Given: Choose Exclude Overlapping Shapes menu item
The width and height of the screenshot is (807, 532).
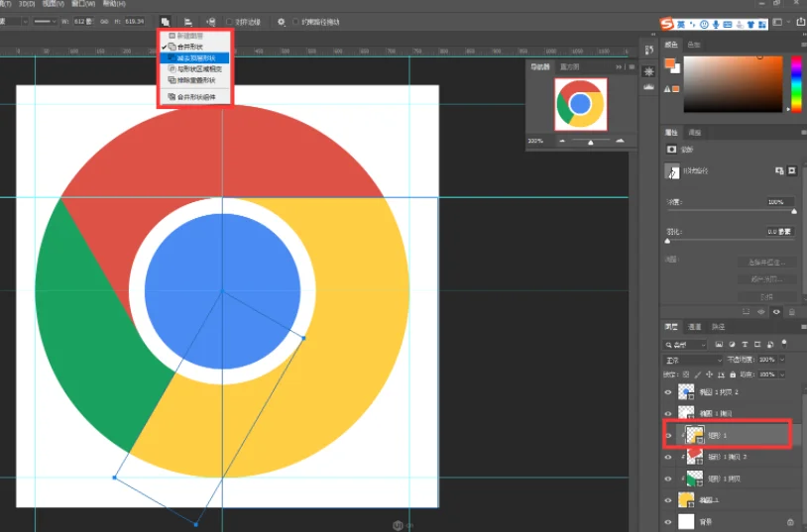Looking at the screenshot, I should pos(194,80).
